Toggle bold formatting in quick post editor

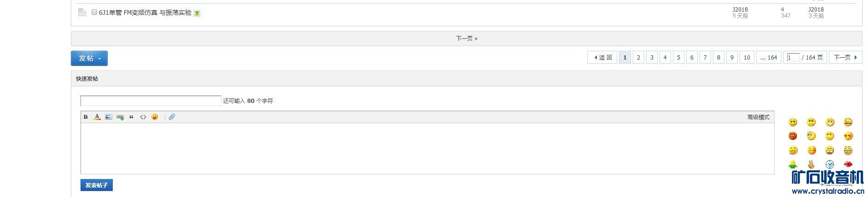[x=86, y=117]
